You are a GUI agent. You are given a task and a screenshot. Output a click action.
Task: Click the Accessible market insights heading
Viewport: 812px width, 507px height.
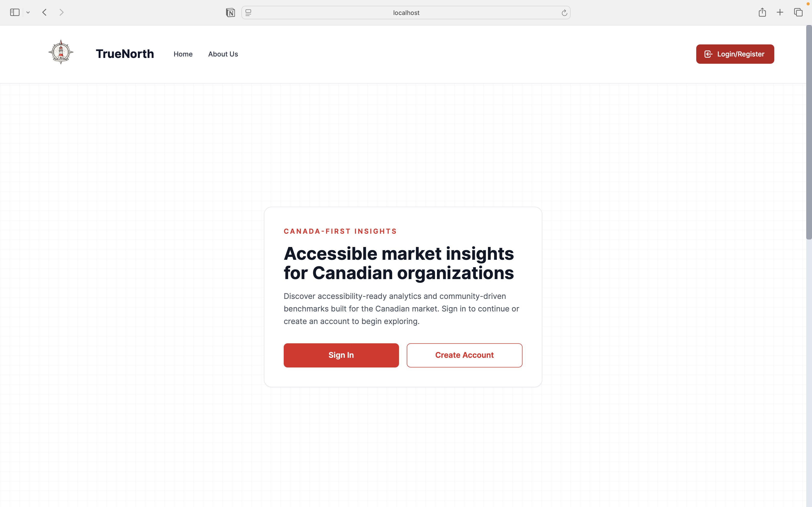pyautogui.click(x=399, y=263)
